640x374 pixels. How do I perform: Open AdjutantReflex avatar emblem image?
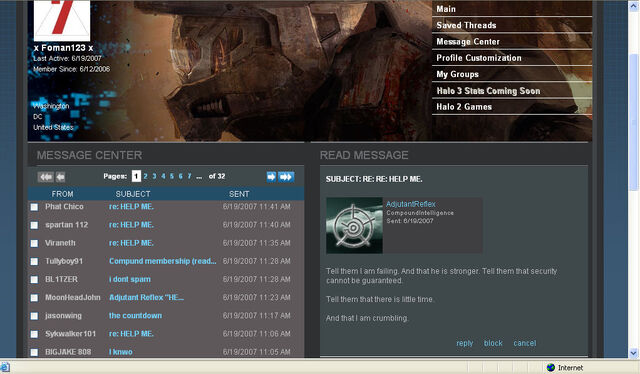(354, 225)
